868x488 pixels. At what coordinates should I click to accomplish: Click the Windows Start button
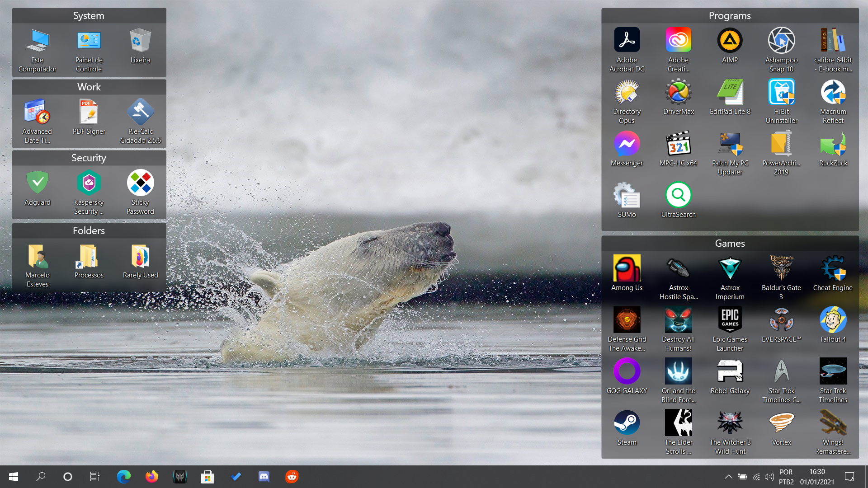click(x=14, y=477)
